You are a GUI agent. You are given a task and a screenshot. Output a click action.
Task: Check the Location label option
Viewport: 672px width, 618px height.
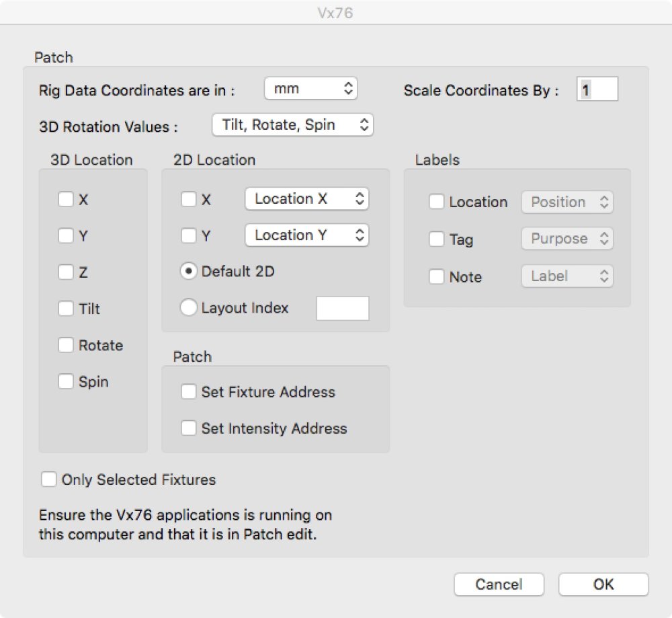click(436, 202)
